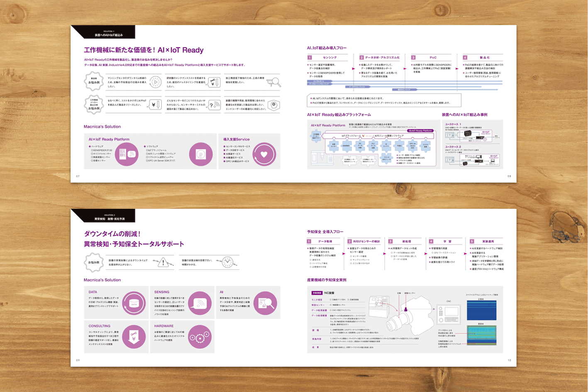The width and height of the screenshot is (588, 392).
Task: Click the CNC controller panel illustration
Action: tap(449, 314)
